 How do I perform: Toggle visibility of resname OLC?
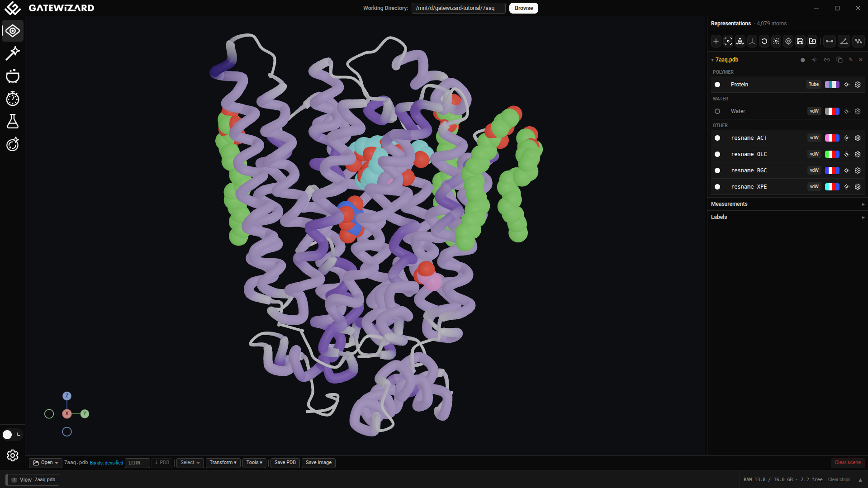point(717,154)
